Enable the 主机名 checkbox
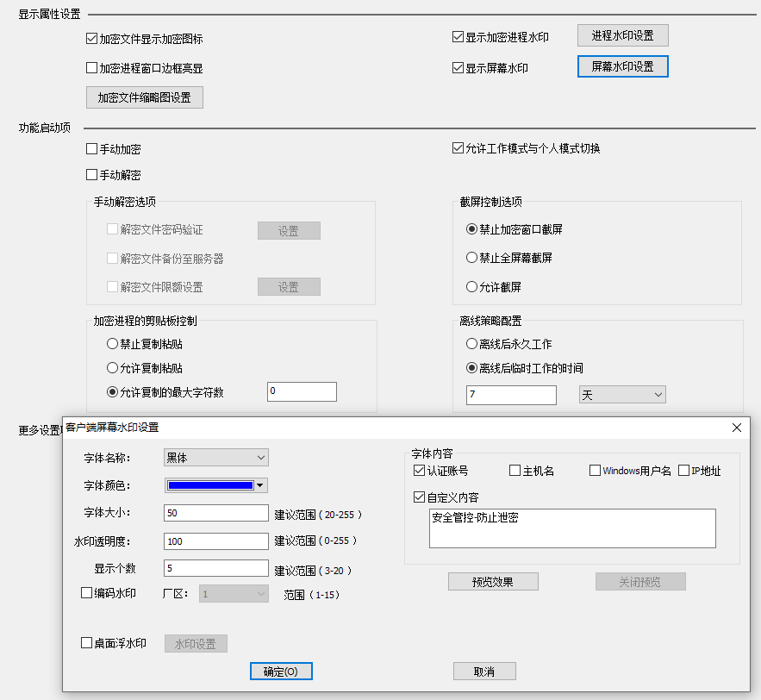The image size is (761, 700). pos(515,471)
